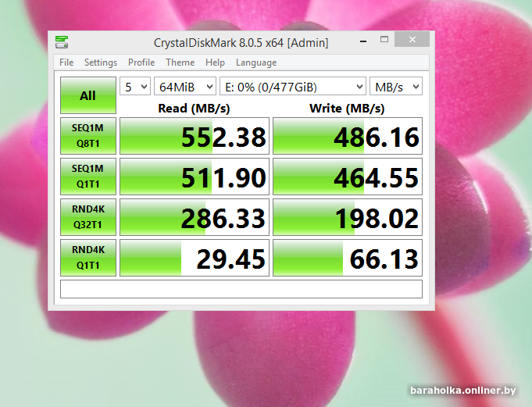The width and height of the screenshot is (532, 407).
Task: Open the Help menu
Action: click(215, 62)
